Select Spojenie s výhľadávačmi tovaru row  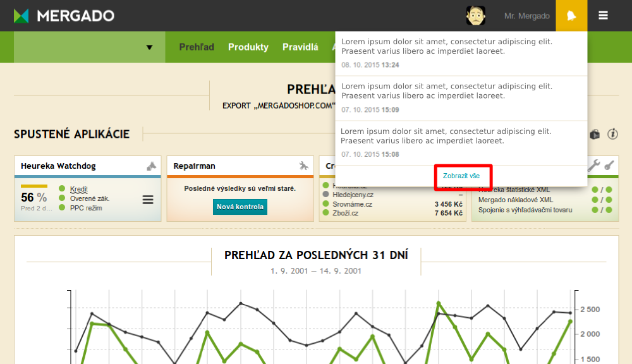tap(545, 210)
